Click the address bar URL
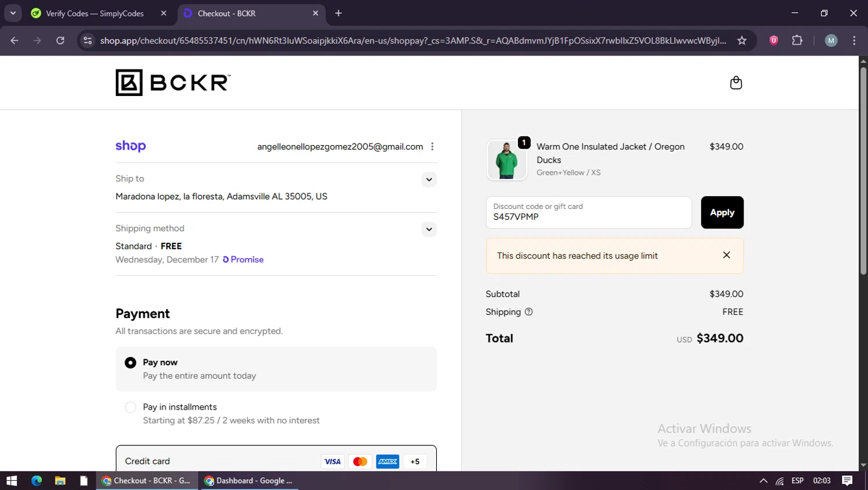This screenshot has height=490, width=868. [x=413, y=40]
